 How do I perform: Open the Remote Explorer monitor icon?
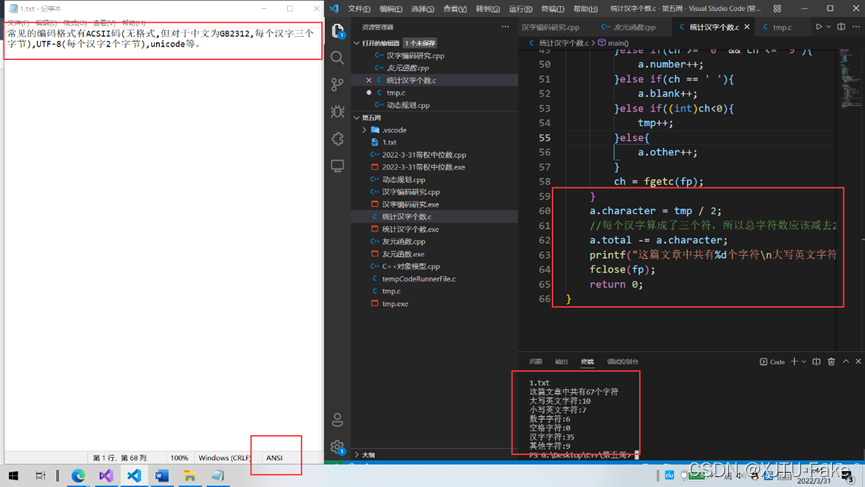click(338, 165)
